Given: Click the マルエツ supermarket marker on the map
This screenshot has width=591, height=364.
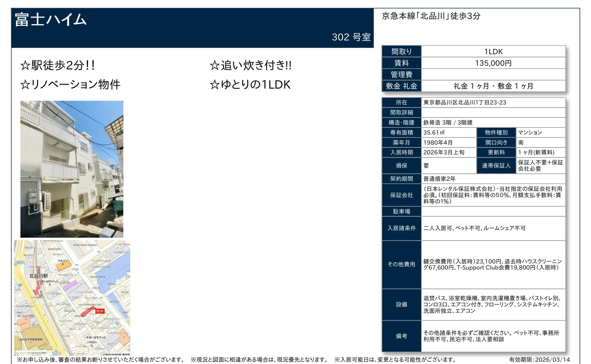Looking at the screenshot, I should (62, 264).
